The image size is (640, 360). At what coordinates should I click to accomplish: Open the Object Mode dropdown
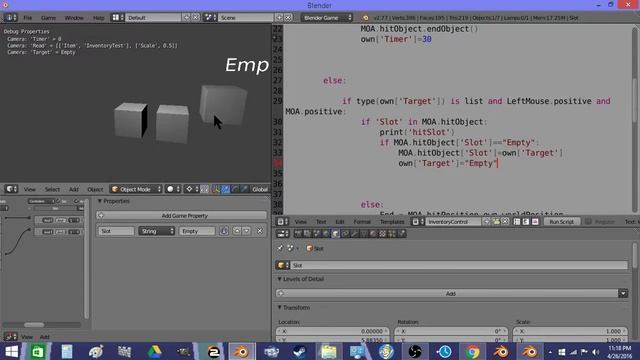coord(136,189)
